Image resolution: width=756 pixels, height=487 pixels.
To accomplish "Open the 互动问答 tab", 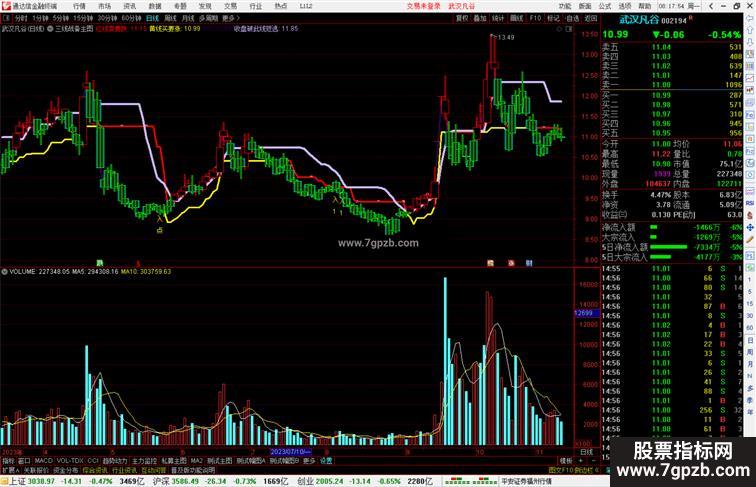I will (154, 470).
